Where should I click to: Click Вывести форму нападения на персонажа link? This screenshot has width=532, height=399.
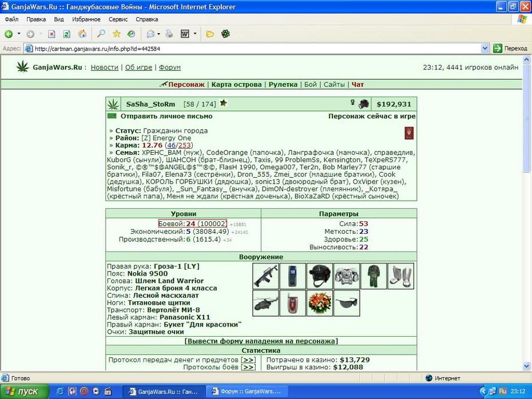[x=261, y=341]
